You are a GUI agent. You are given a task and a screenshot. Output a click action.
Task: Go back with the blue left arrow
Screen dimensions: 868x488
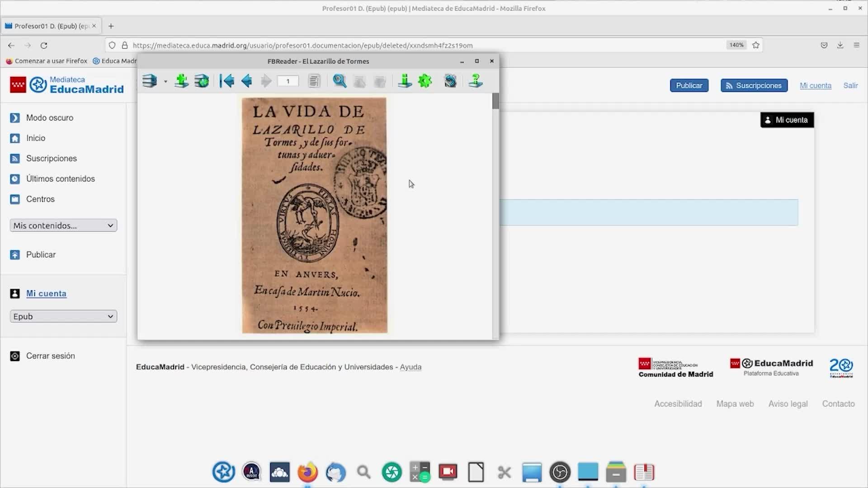(x=247, y=81)
